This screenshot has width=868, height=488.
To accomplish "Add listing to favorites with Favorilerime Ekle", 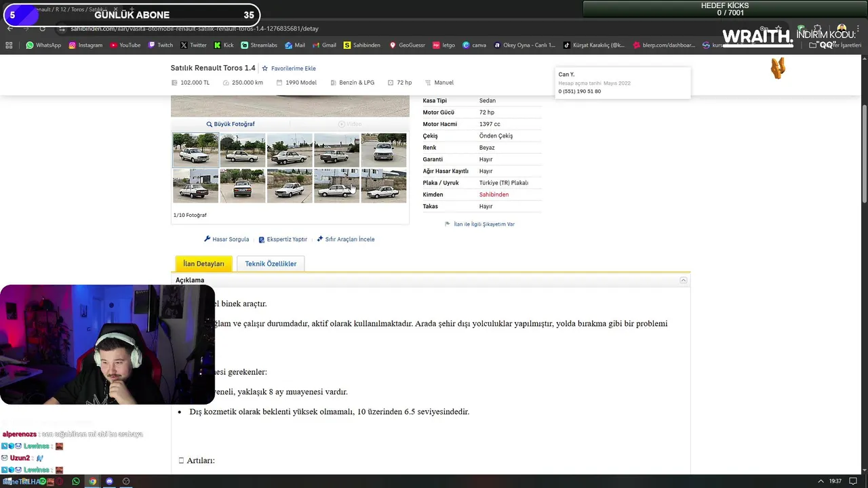I will click(x=289, y=68).
